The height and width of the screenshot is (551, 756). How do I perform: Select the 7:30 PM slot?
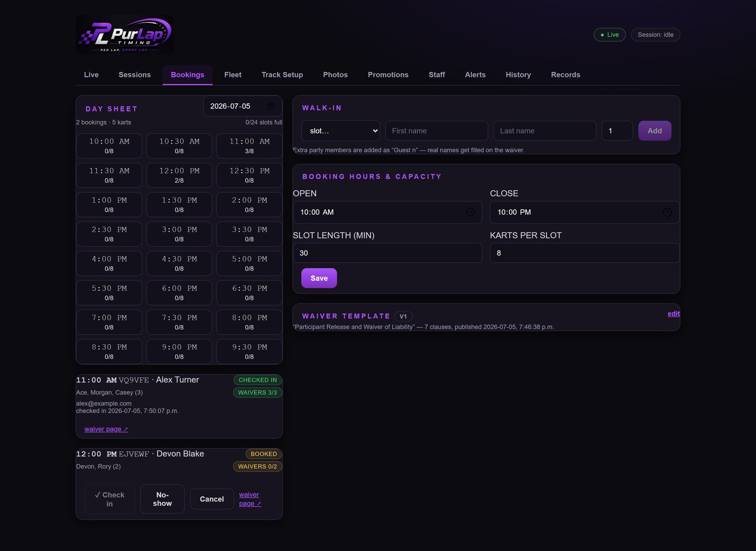179,322
